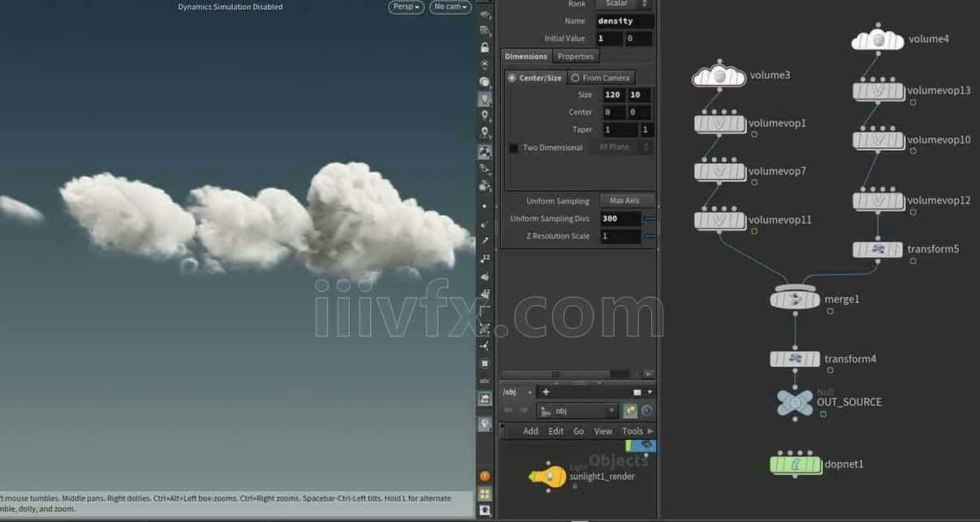Pick the volumevop12 node icon
980x522 pixels.
pyautogui.click(x=878, y=201)
